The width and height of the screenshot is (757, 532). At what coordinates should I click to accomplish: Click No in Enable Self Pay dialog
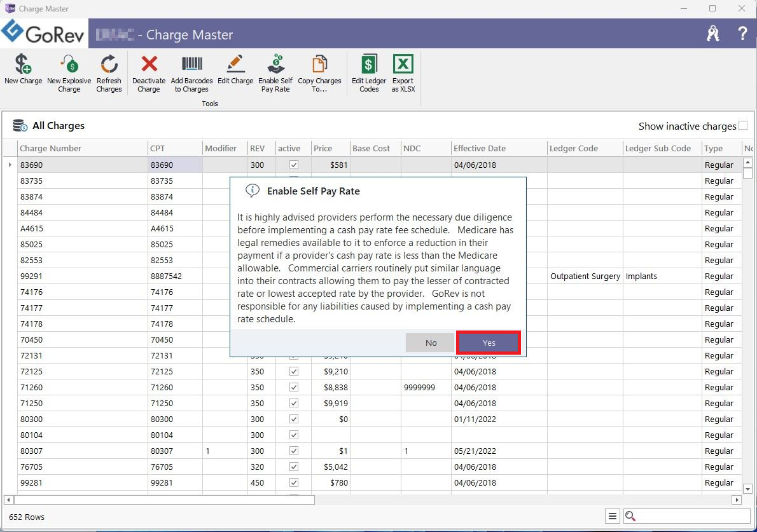[x=431, y=343]
